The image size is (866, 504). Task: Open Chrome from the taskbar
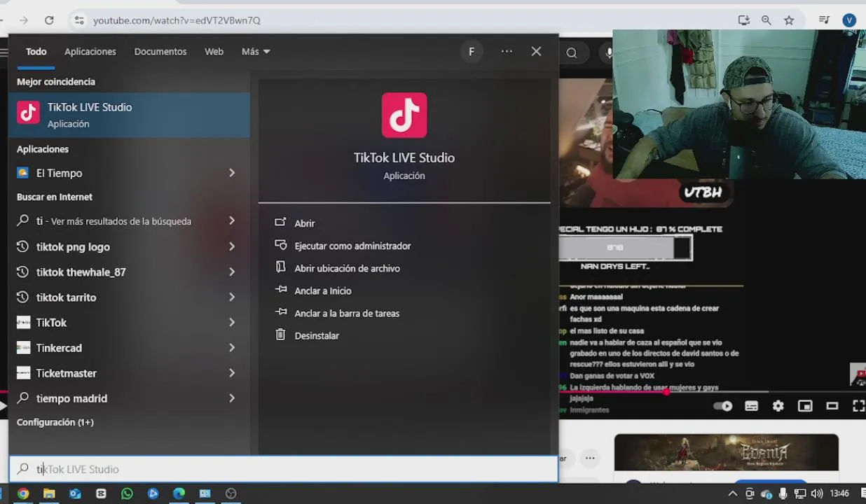23,493
